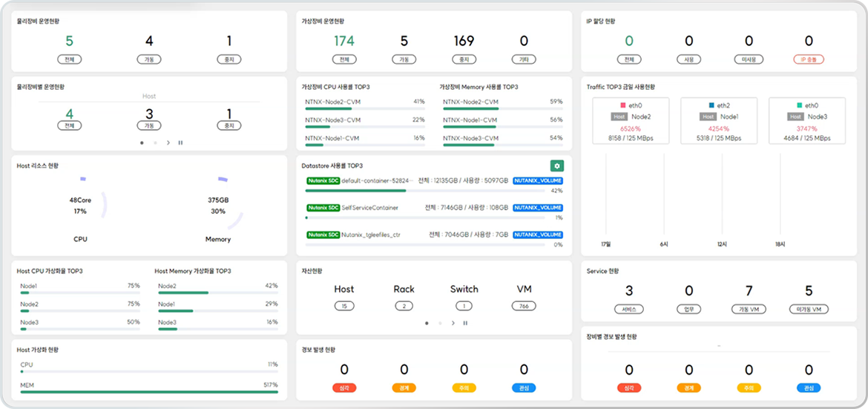Click 전체 pill under 174 virtual devices
The image size is (868, 409).
tap(344, 59)
